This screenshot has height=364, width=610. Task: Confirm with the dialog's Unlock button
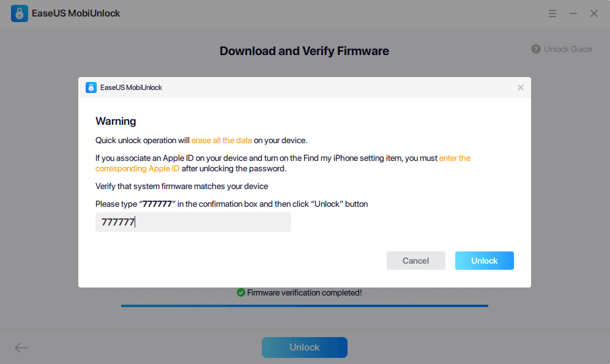[x=484, y=261]
